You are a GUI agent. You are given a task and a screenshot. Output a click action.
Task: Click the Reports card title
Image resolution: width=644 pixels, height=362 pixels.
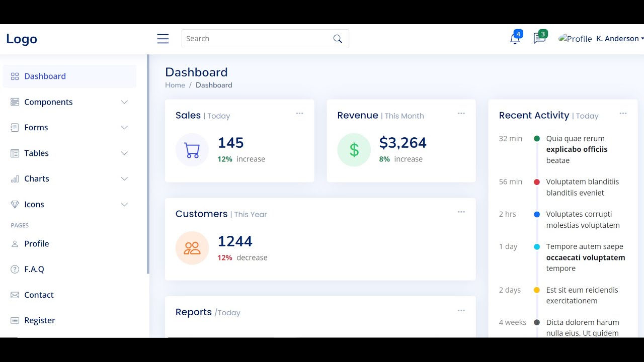pyautogui.click(x=194, y=312)
